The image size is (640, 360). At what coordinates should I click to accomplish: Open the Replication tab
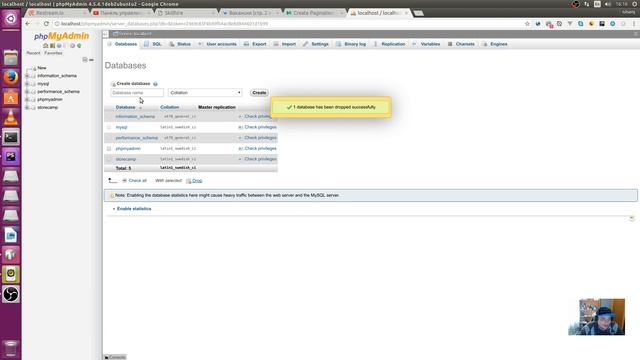click(x=389, y=44)
